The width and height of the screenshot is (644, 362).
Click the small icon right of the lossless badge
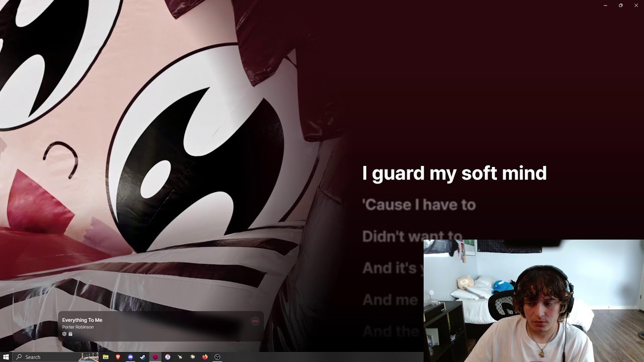[70, 334]
